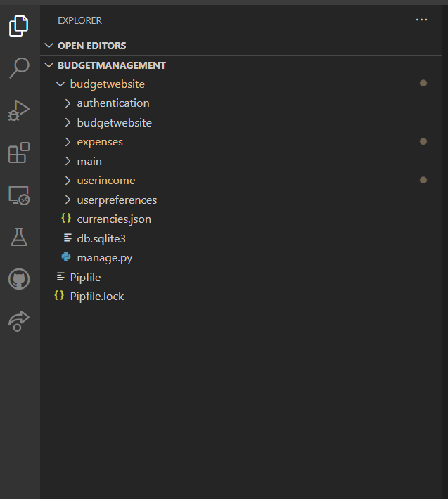Image resolution: width=448 pixels, height=499 pixels.
Task: Open the Live Share icon
Action: point(19,321)
